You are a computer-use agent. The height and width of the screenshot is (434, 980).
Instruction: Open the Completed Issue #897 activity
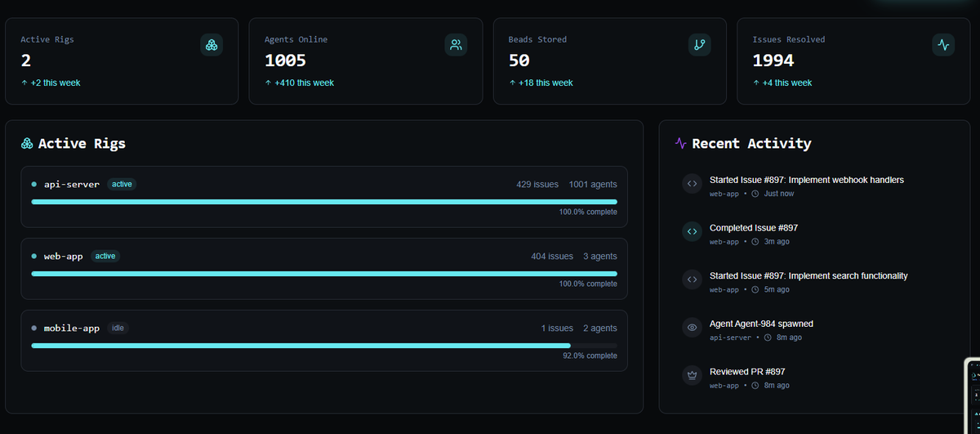coord(754,228)
